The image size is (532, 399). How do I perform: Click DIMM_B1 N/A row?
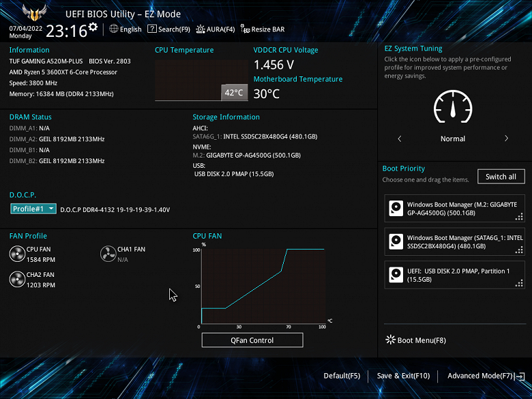point(29,150)
